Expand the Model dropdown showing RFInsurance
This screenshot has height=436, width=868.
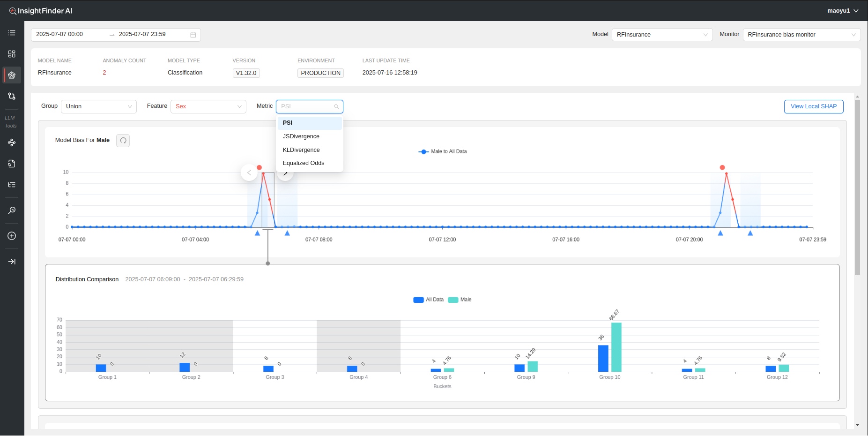661,35
